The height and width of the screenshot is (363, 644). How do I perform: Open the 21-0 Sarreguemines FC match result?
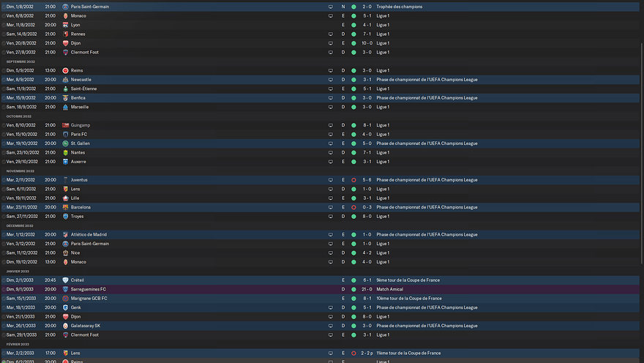pyautogui.click(x=366, y=289)
